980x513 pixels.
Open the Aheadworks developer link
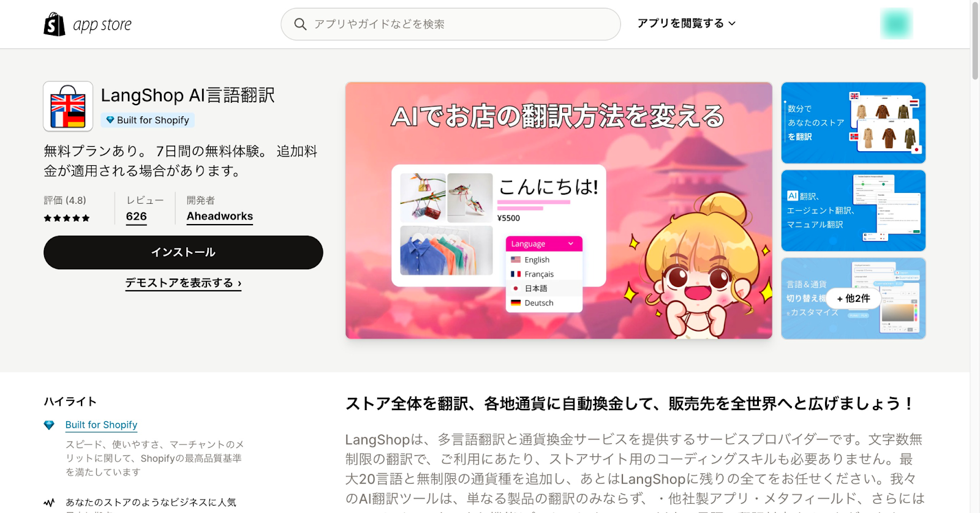[x=220, y=217]
